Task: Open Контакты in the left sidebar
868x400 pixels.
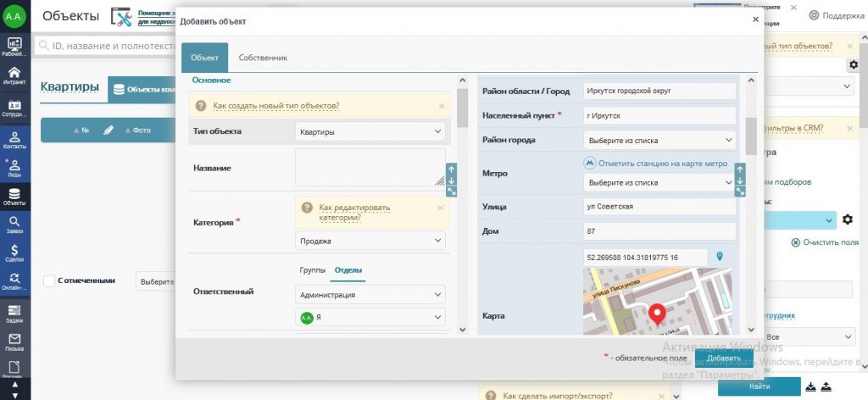Action: pyautogui.click(x=14, y=138)
